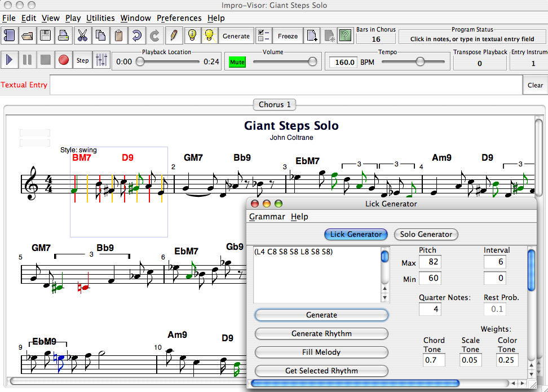Open the Grammar menu in Lick Generator
Screen dimensions: 548x392
point(267,217)
